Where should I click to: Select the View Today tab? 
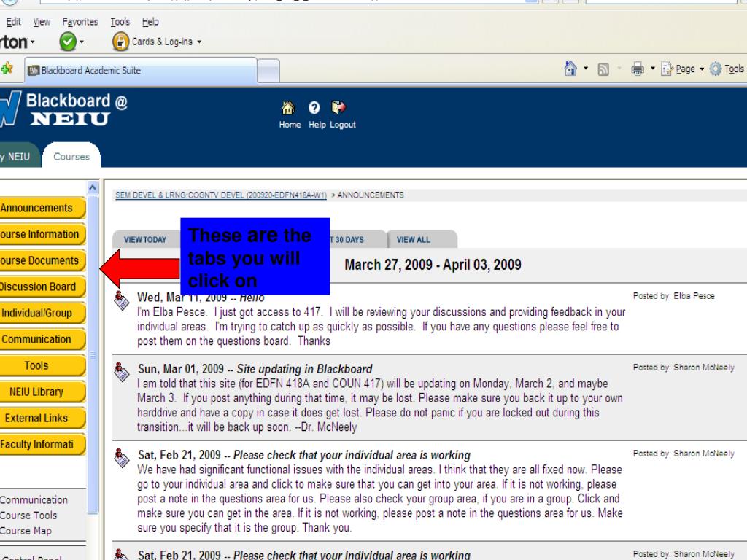tap(145, 239)
